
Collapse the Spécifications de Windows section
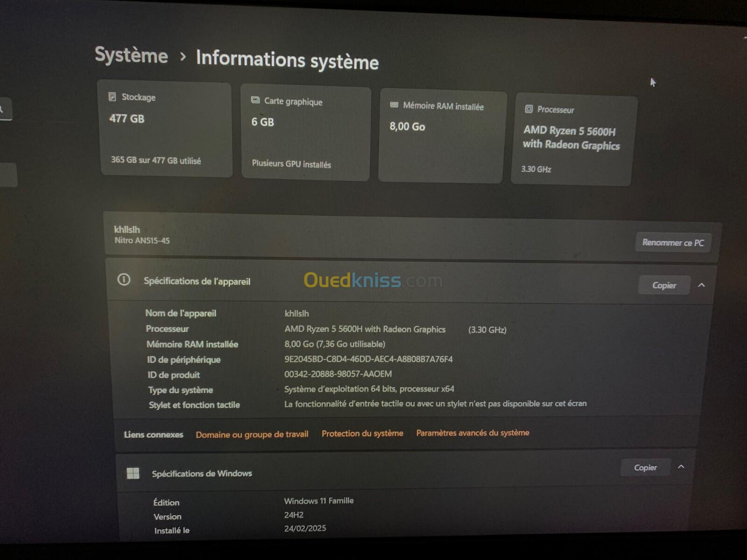pos(681,466)
